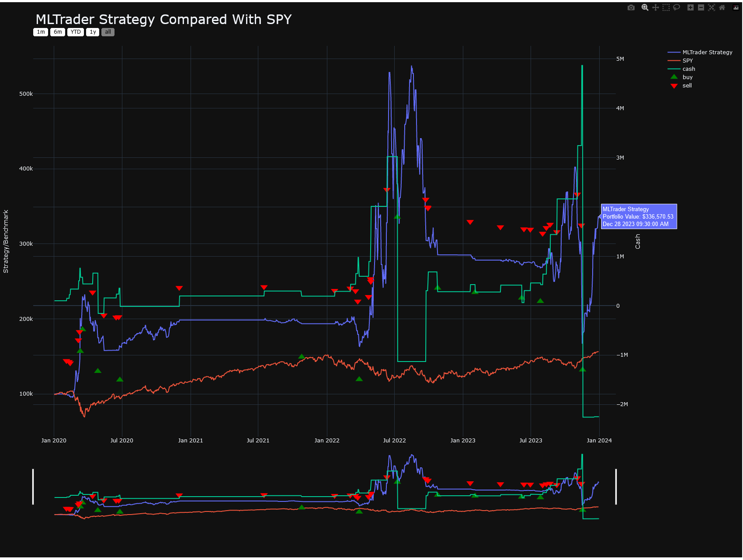743x560 pixels.
Task: Open the Plotly logo link icon
Action: (x=736, y=7)
